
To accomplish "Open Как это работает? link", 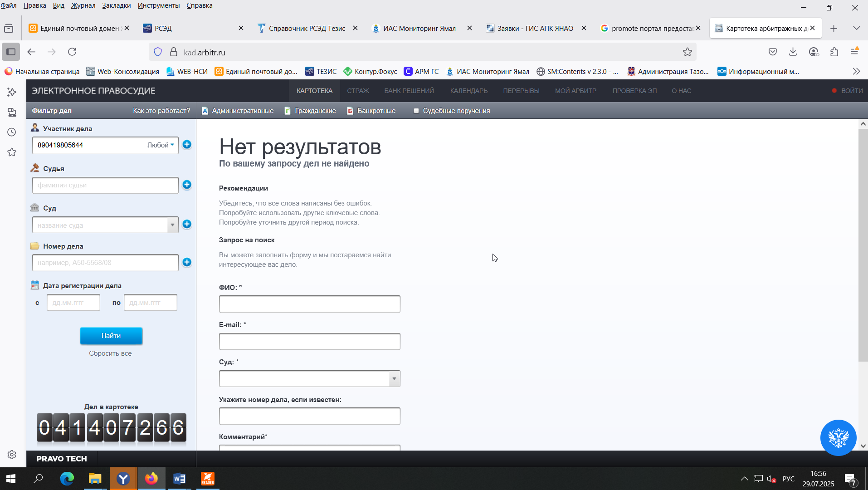I will [x=161, y=111].
